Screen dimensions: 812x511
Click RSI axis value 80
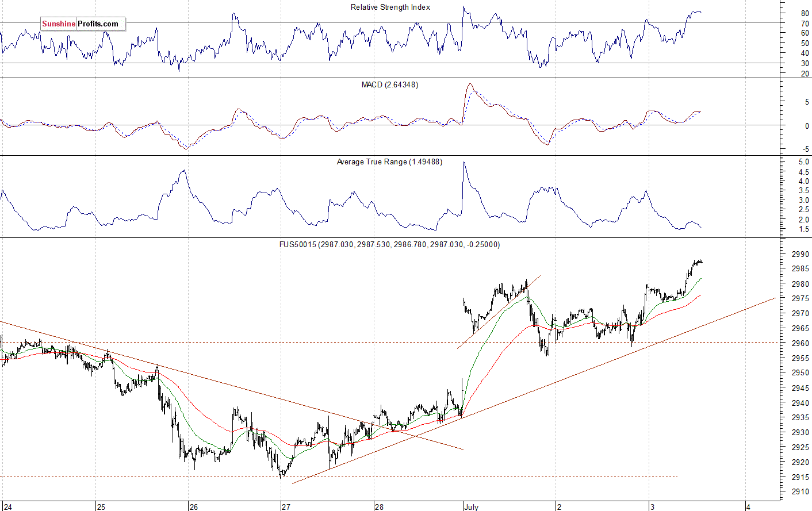point(805,13)
